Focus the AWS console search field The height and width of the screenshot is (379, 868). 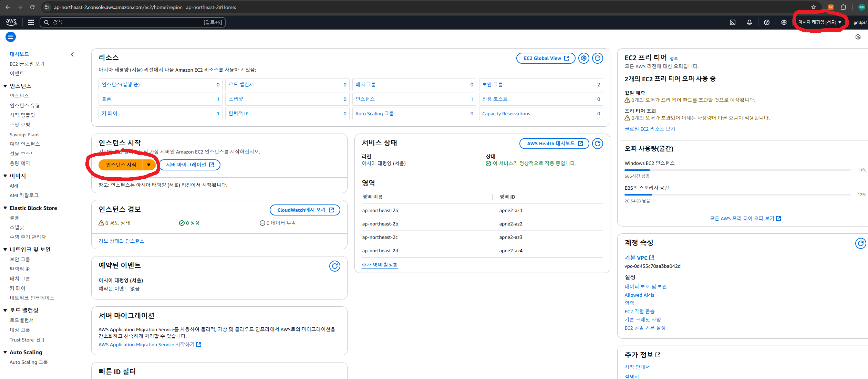(133, 22)
